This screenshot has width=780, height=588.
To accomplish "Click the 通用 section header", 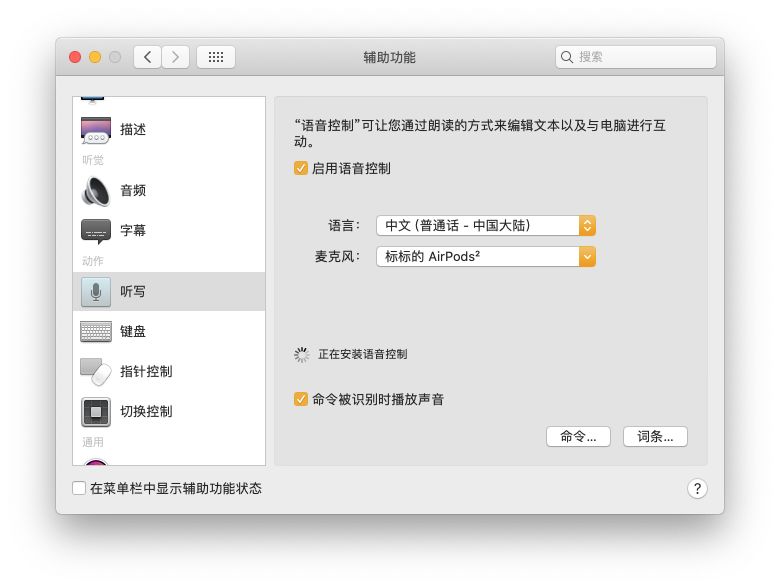I will (x=93, y=442).
